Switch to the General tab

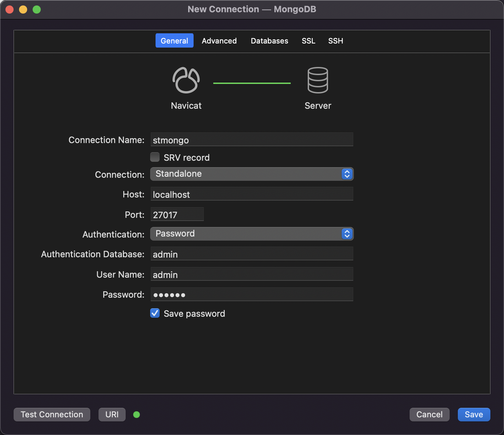pyautogui.click(x=175, y=41)
